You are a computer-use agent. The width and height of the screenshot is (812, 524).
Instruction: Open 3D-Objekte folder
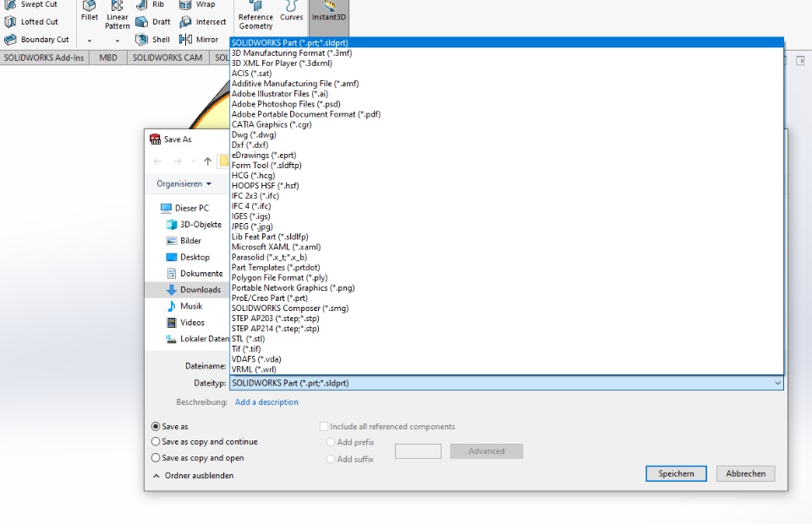click(x=194, y=225)
